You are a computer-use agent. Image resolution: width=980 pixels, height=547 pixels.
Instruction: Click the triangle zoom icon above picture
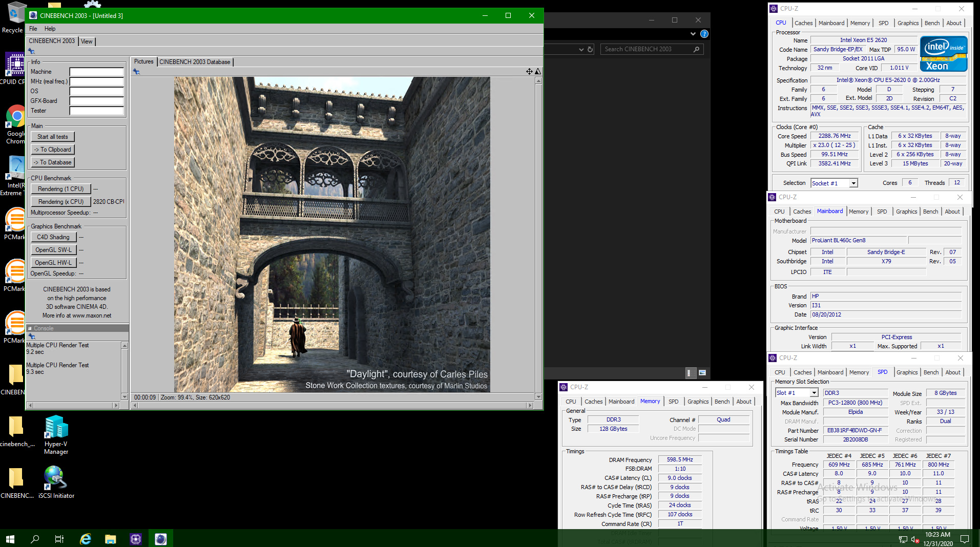coord(538,71)
